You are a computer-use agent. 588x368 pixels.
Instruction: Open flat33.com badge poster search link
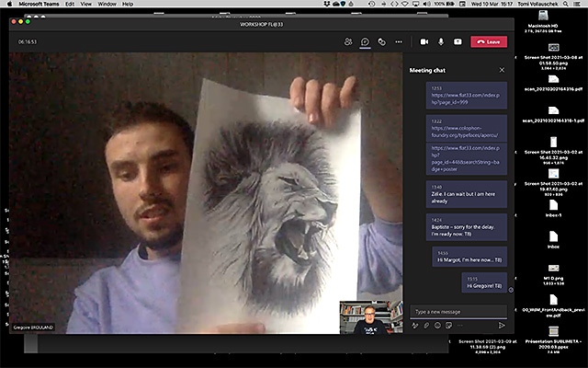pyautogui.click(x=467, y=158)
